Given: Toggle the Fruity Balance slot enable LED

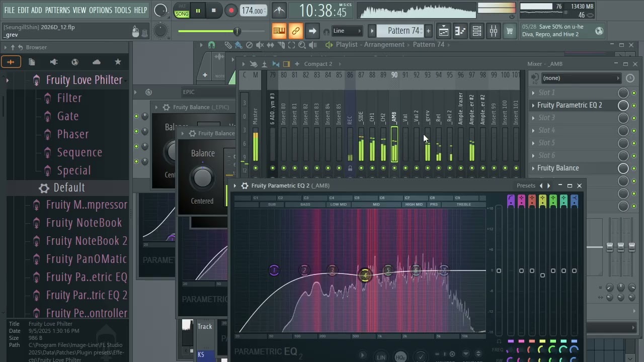Looking at the screenshot, I should click(634, 168).
